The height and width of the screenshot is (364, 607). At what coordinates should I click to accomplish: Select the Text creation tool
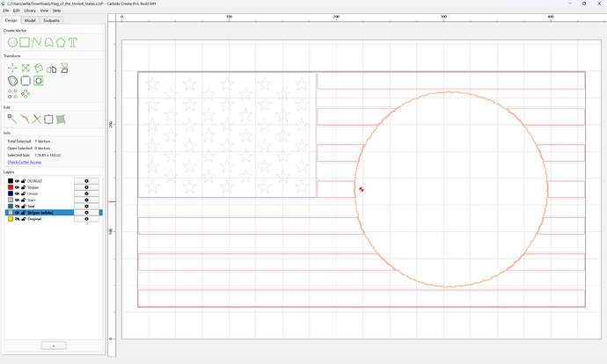click(73, 42)
